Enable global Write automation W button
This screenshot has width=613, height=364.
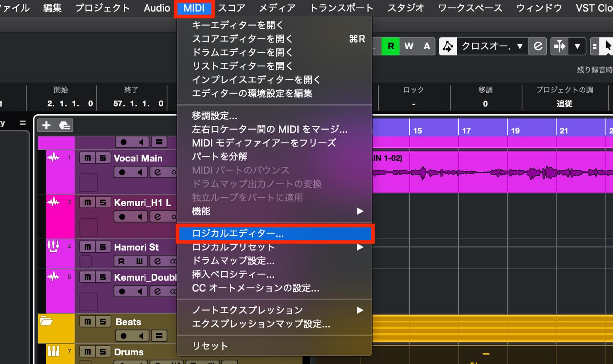(x=409, y=46)
